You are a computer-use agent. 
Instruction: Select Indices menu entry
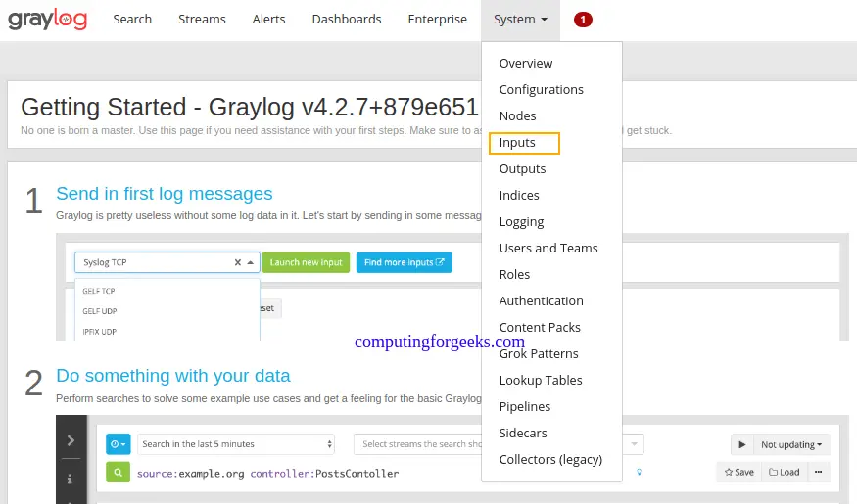coord(519,196)
